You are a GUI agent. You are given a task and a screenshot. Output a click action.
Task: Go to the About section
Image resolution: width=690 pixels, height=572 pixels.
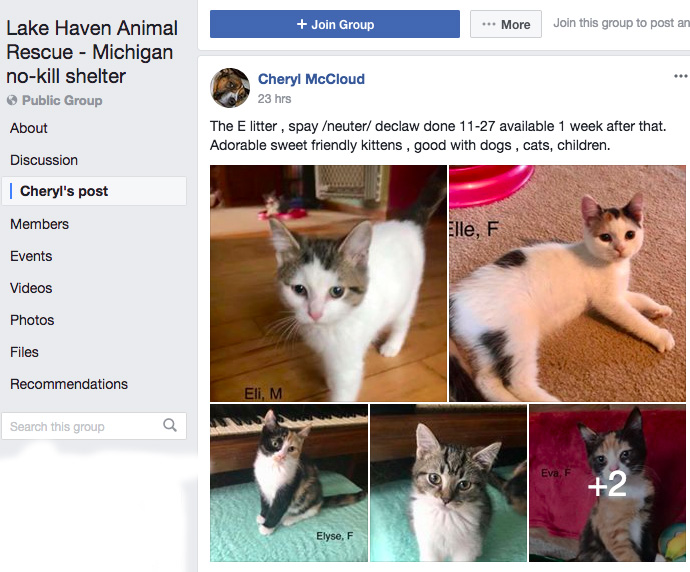(x=29, y=128)
